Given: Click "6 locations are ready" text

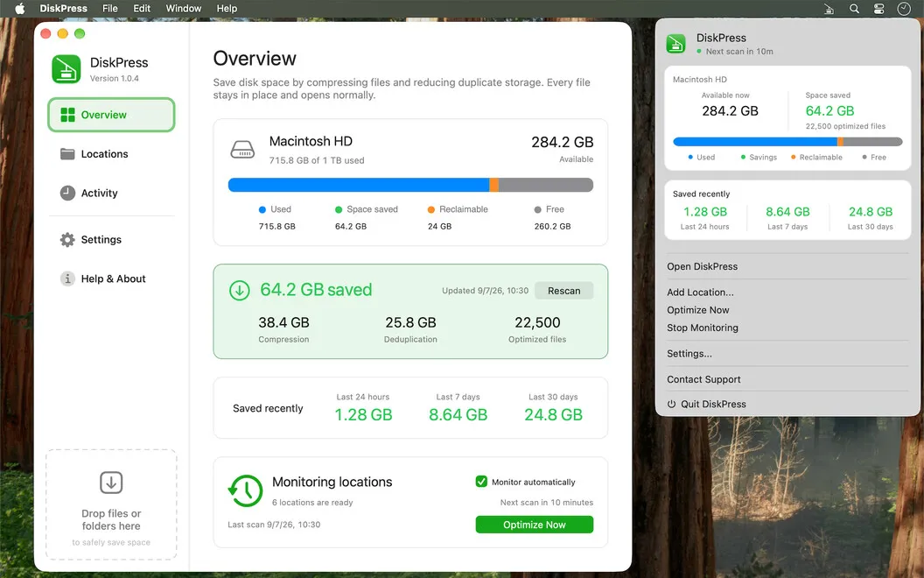Looking at the screenshot, I should tap(312, 503).
